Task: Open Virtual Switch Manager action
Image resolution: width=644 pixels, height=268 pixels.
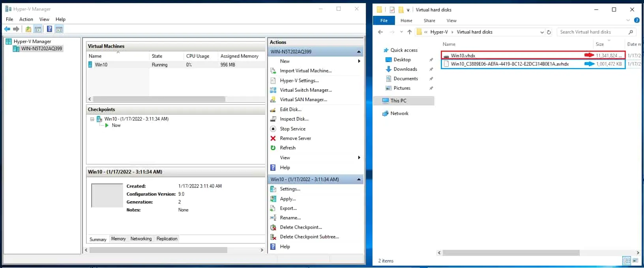Action: (x=305, y=90)
